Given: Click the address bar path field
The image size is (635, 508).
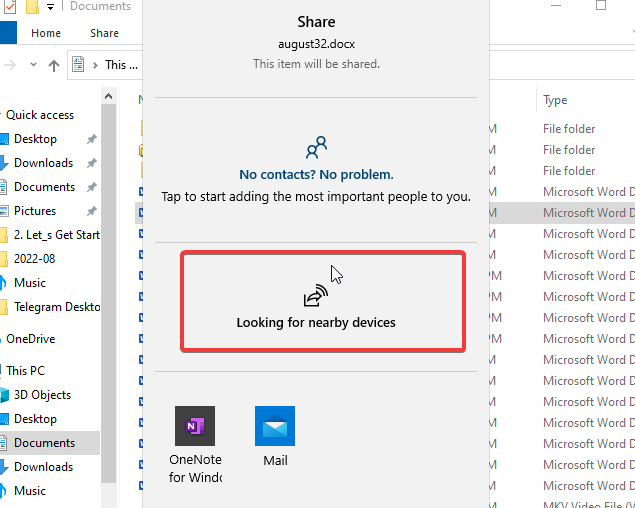Looking at the screenshot, I should pyautogui.click(x=122, y=65).
